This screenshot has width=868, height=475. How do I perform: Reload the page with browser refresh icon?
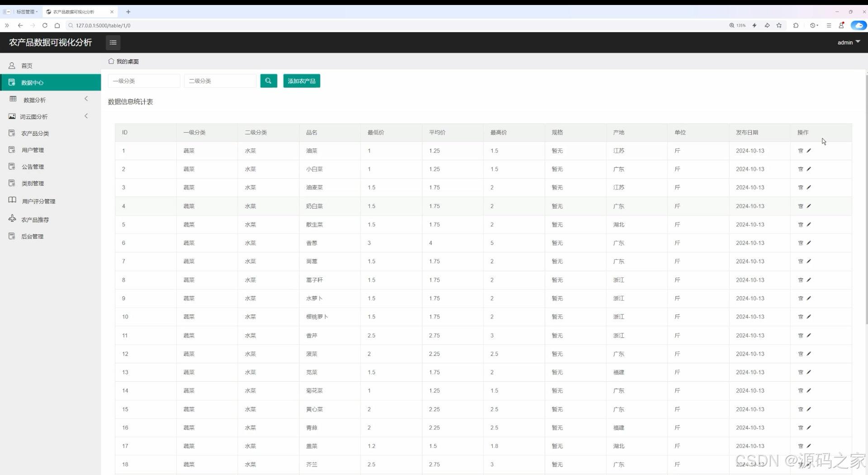tap(45, 25)
